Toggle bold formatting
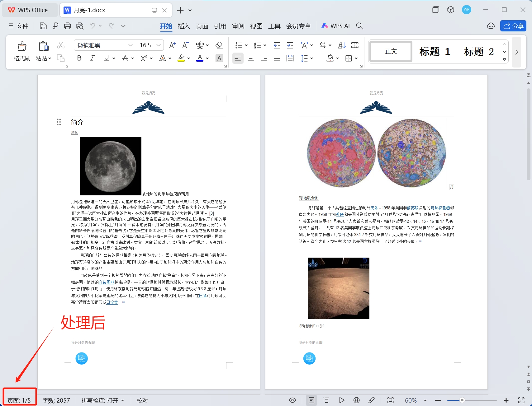This screenshot has height=406, width=532. (79, 58)
